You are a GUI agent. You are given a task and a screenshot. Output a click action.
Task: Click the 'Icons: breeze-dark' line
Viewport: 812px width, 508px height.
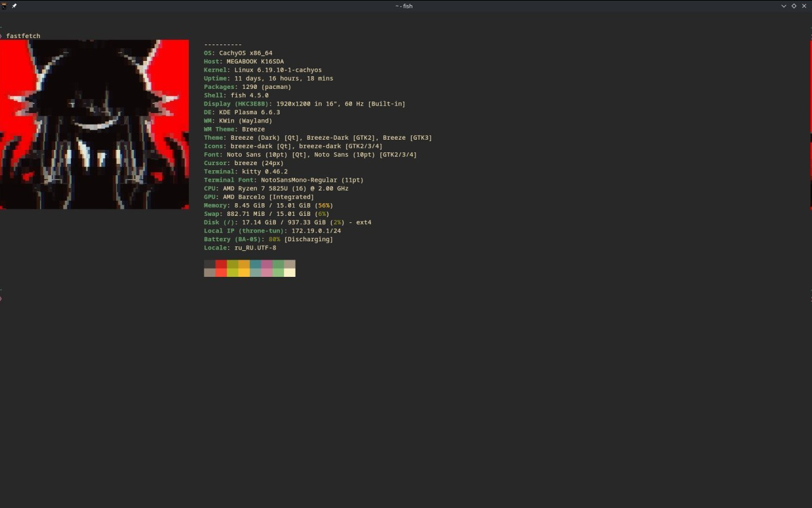293,146
